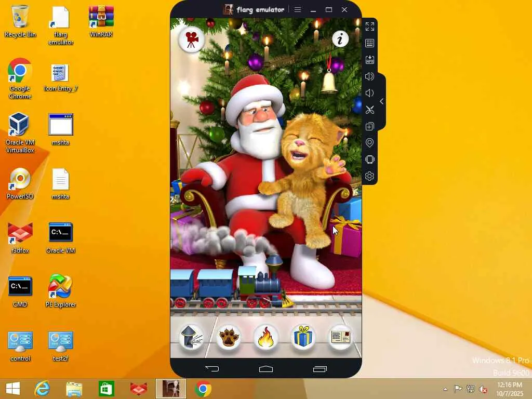
Task: Open the info button in the game
Action: [340, 38]
